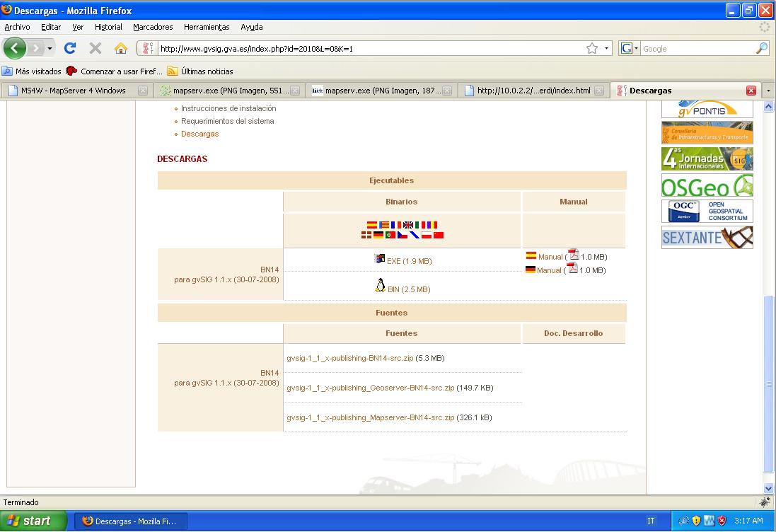Viewport: 776px width, 532px height.
Task: Click the Windows EXE installer icon
Action: 380,259
